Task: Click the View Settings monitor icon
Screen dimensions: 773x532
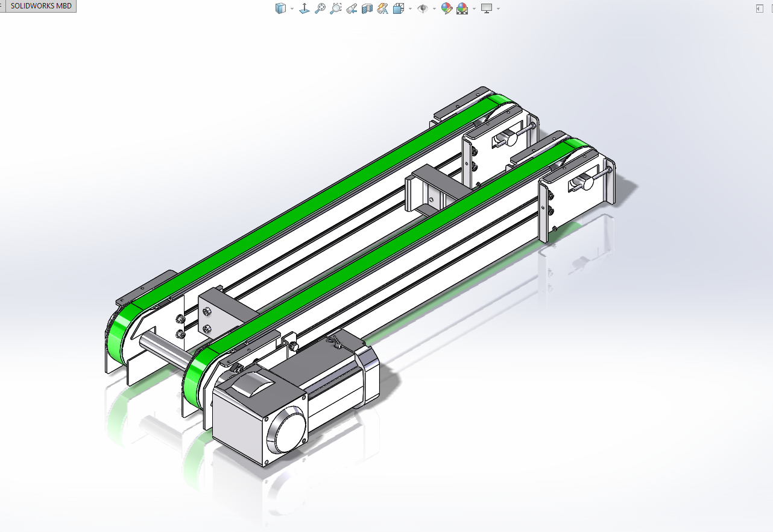Action: coord(487,8)
